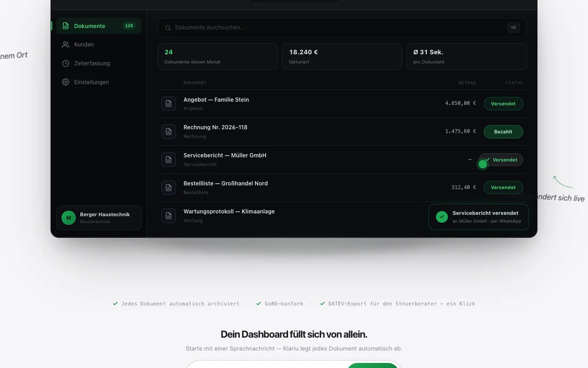Open the Kunden sidebar item
Viewport: 588px width, 368px height.
point(99,45)
